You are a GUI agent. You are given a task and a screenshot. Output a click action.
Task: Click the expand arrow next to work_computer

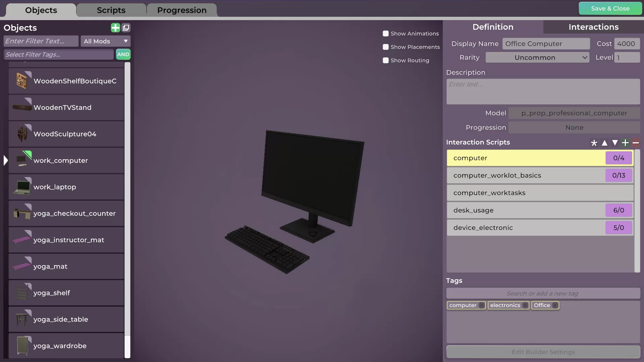[6, 160]
